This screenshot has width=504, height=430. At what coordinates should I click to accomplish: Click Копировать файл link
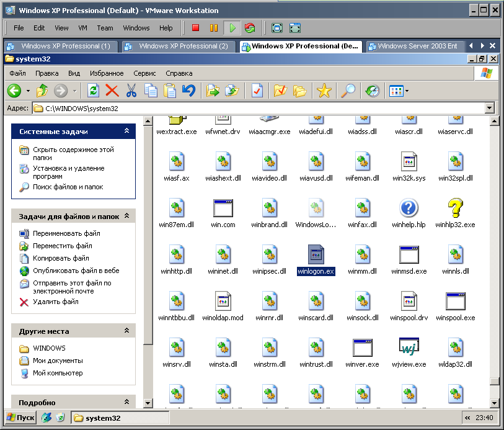click(x=61, y=258)
